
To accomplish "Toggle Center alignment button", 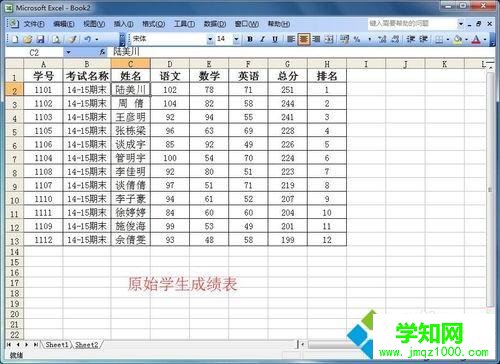I will coord(304,39).
